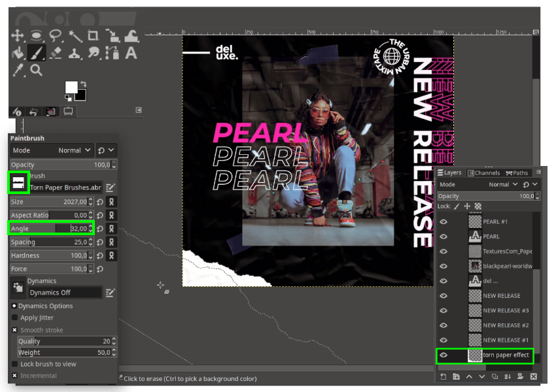556x392 pixels.
Task: Hide the TexturesCom_Paper layer
Action: [443, 252]
